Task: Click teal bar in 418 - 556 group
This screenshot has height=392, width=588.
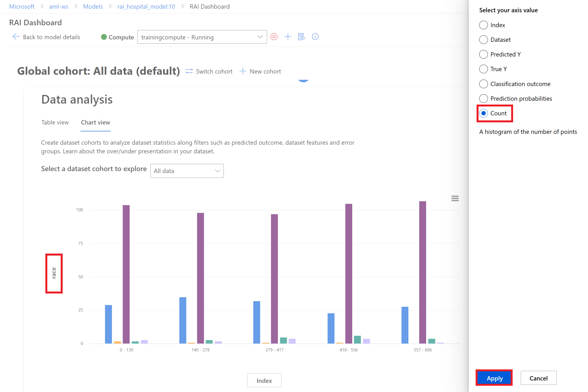Action: pos(357,340)
